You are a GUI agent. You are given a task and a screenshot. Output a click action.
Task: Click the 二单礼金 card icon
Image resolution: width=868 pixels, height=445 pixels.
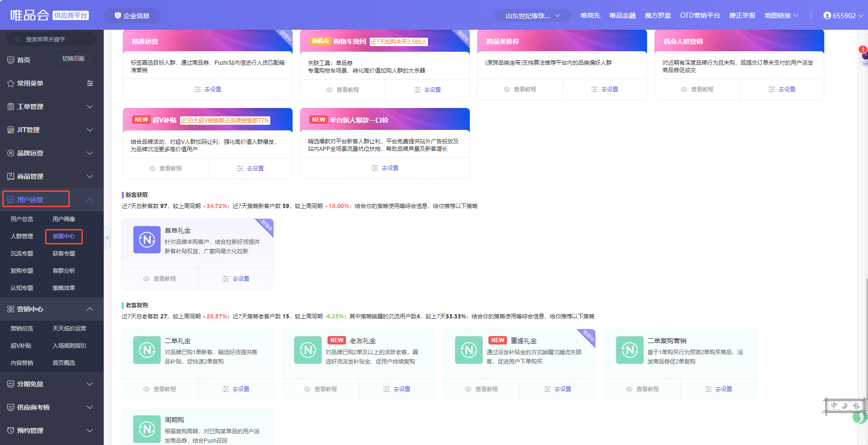(x=147, y=350)
